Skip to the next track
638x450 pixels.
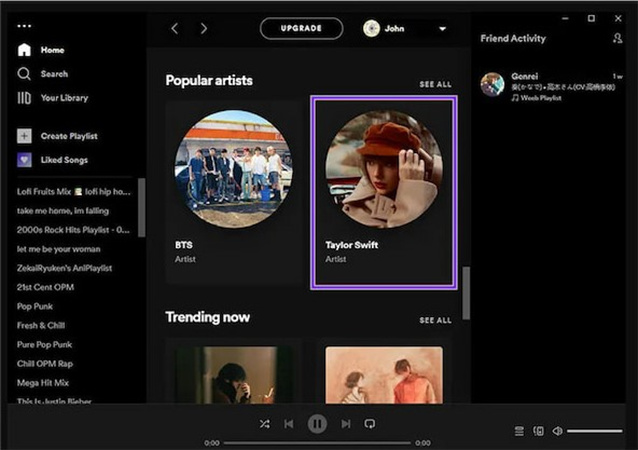[345, 424]
